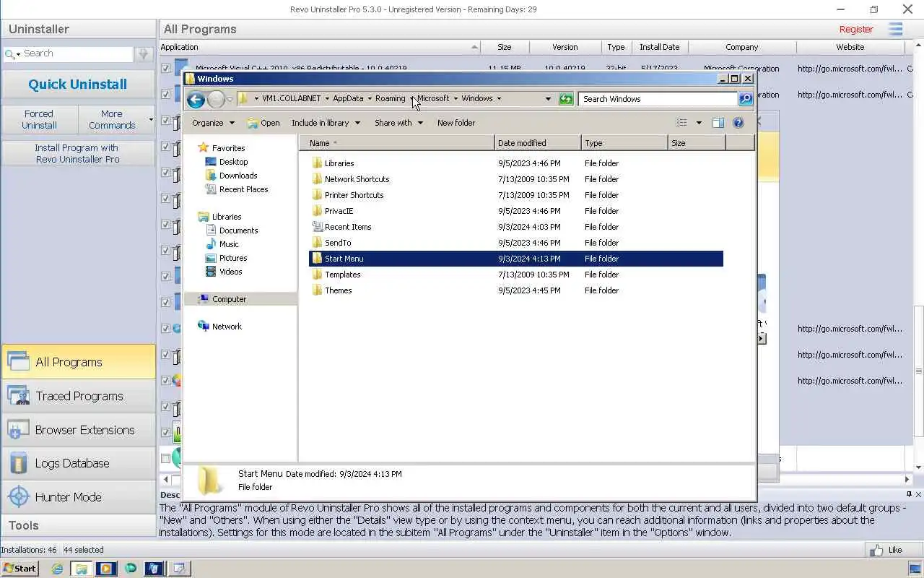Show the preview pane in Explorer
Viewport: 924px width, 578px height.
tap(718, 123)
